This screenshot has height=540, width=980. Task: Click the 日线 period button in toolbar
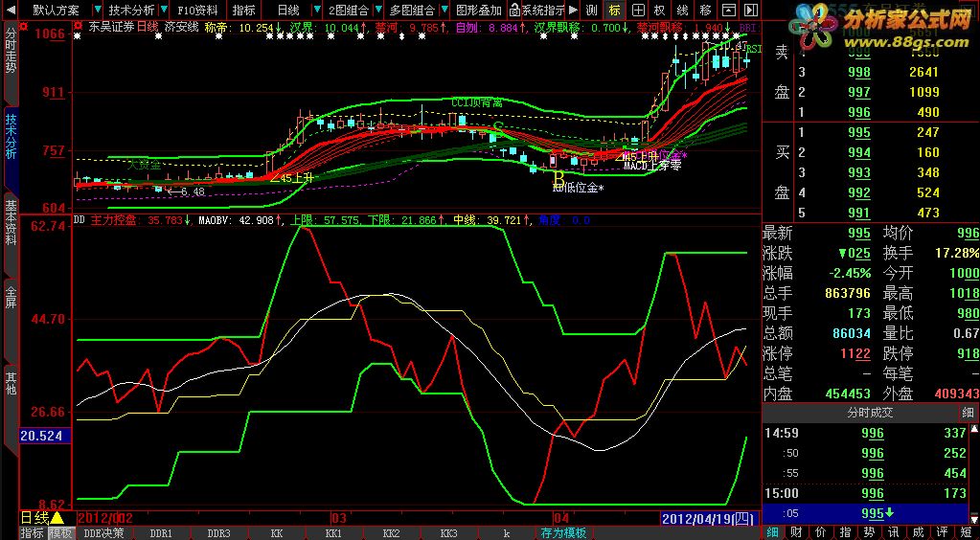288,10
